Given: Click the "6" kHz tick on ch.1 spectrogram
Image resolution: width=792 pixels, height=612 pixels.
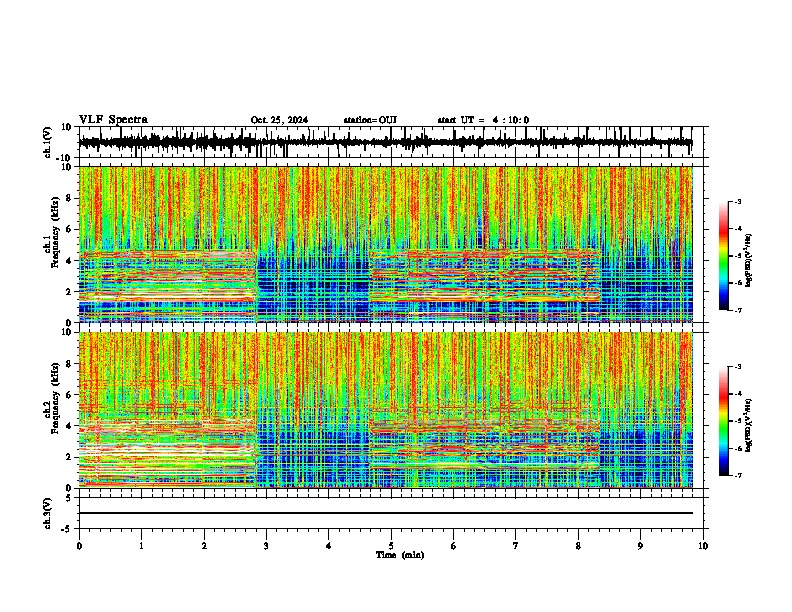Looking at the screenshot, I should click(x=69, y=229).
